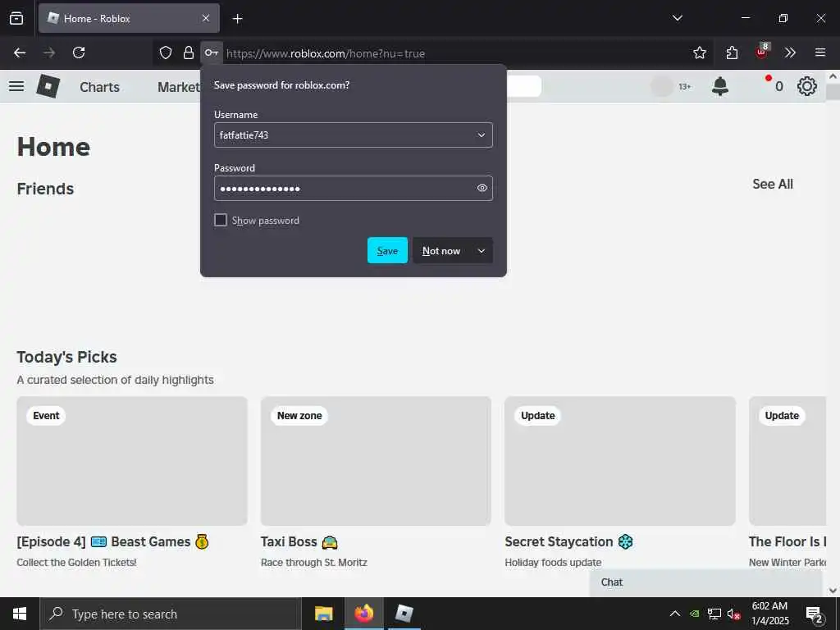Open Beast Games event thumbnail
840x630 pixels.
click(x=132, y=461)
